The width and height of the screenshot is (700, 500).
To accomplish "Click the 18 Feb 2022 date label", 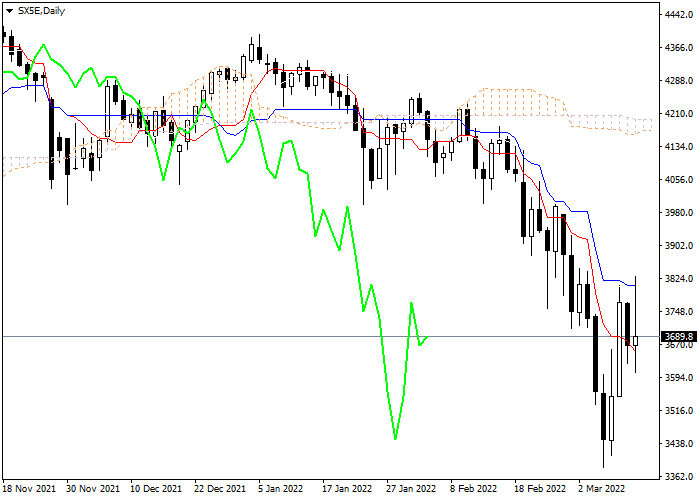I will [x=536, y=489].
